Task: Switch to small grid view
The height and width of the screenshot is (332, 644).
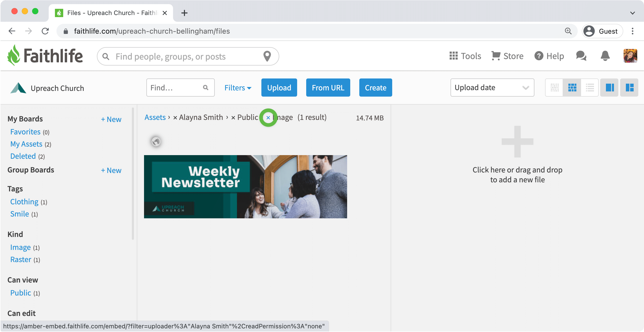Action: 554,88
